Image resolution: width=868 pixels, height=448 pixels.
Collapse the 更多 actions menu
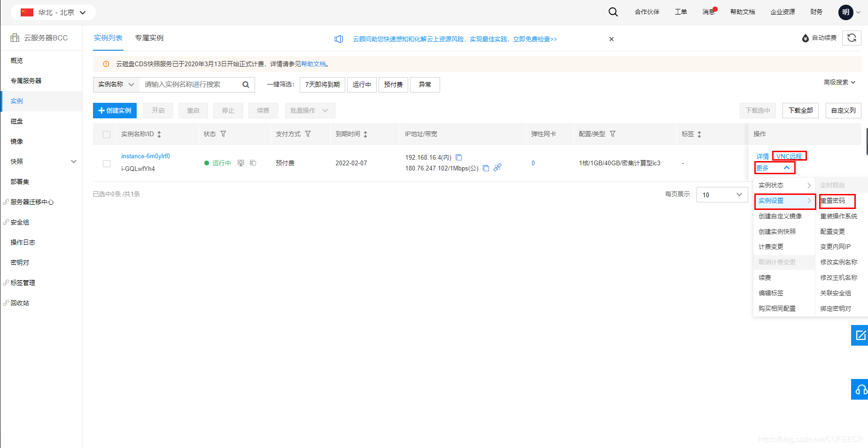point(775,168)
